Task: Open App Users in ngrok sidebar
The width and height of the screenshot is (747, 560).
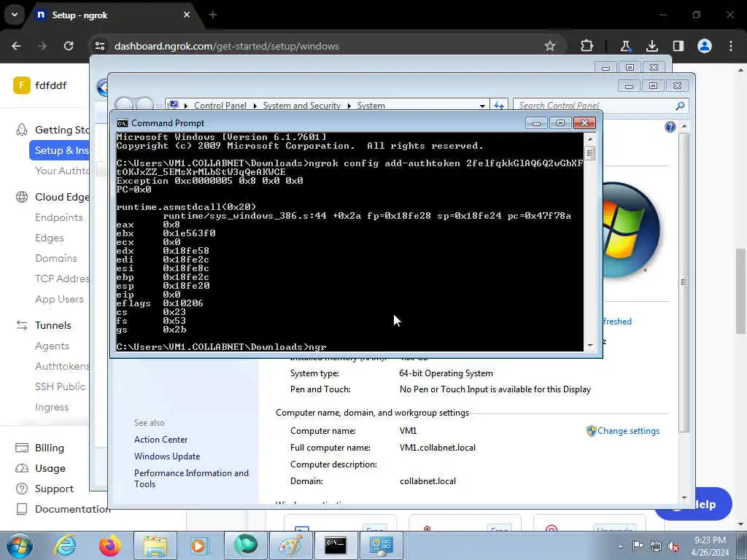Action: pyautogui.click(x=60, y=299)
